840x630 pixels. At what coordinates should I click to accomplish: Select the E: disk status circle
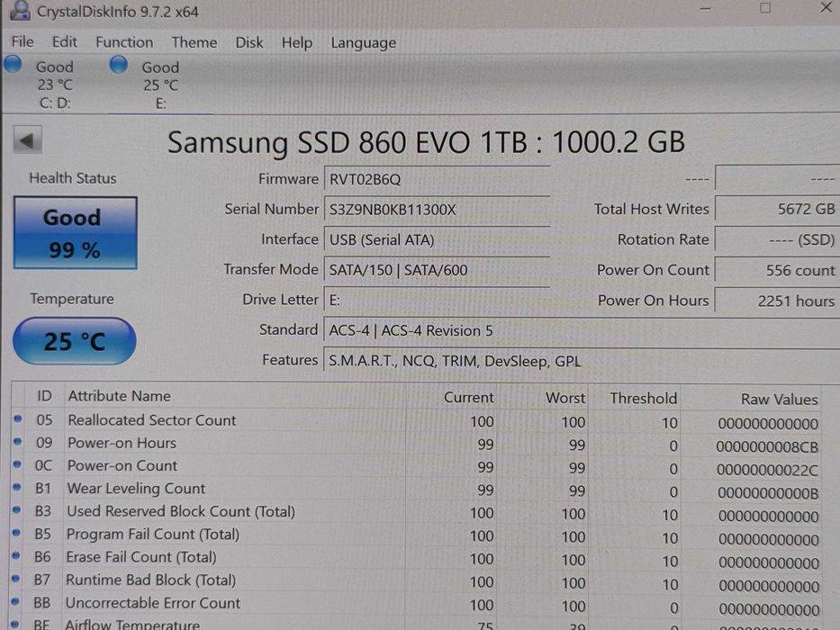click(x=119, y=64)
